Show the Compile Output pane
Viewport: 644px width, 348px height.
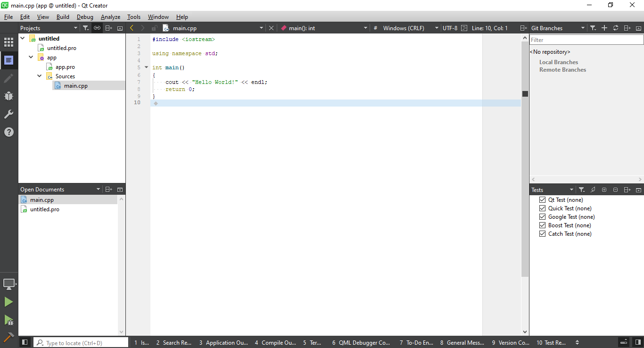coord(275,343)
